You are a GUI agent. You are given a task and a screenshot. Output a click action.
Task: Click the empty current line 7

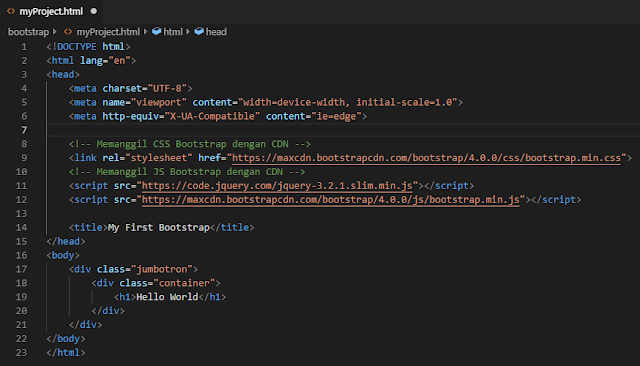(343, 130)
